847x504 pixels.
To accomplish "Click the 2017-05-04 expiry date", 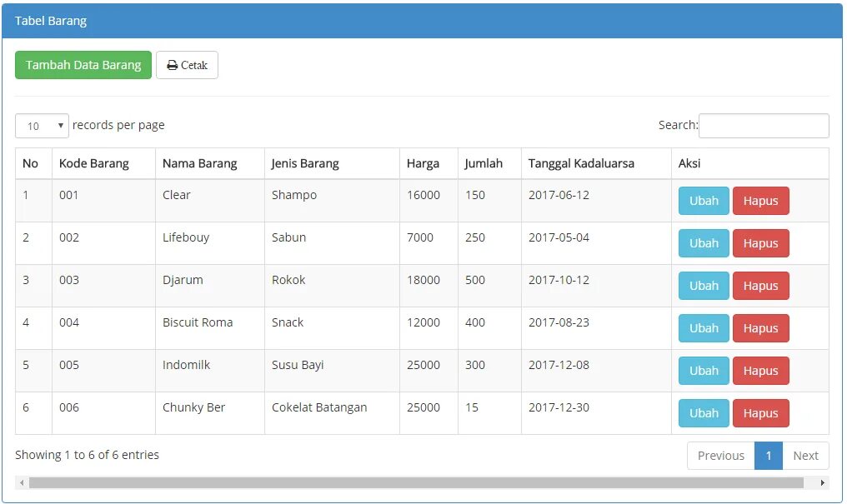I will point(559,237).
